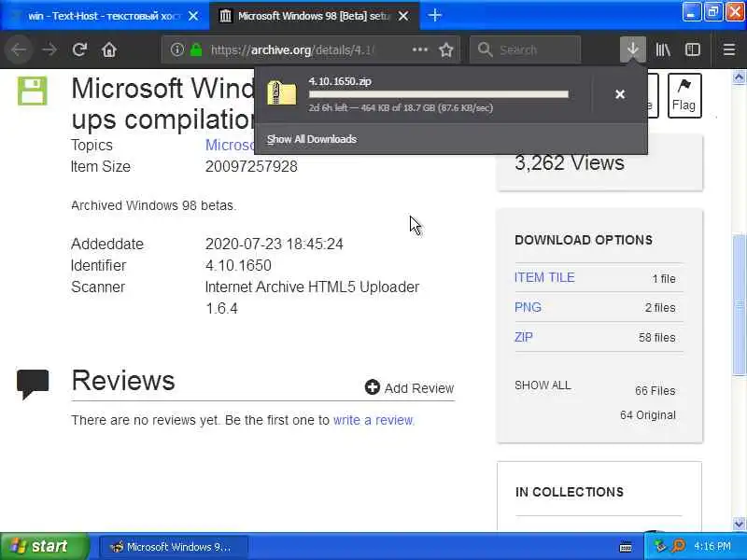Click Show All Downloads
Image resolution: width=747 pixels, height=560 pixels.
[312, 139]
